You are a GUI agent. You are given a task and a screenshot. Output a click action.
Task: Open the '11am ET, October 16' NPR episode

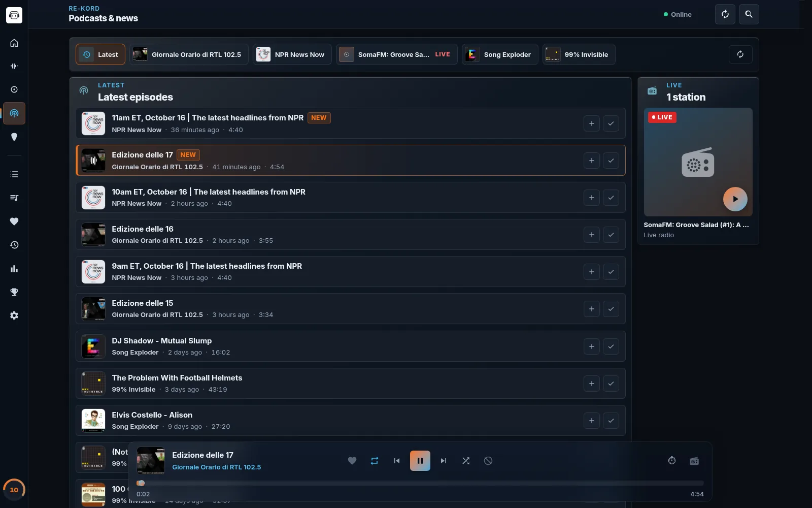coord(351,123)
